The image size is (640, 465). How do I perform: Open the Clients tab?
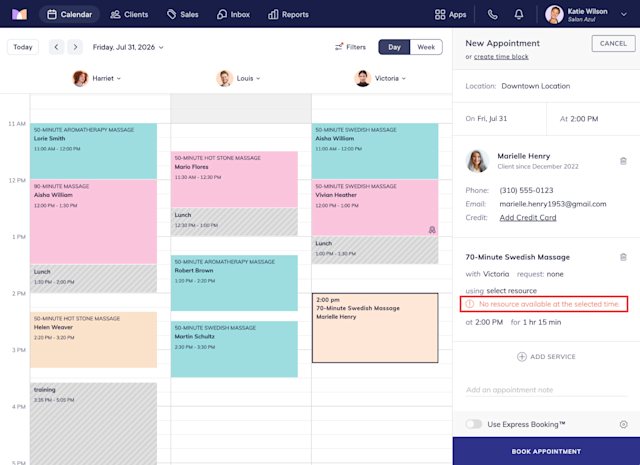[129, 15]
